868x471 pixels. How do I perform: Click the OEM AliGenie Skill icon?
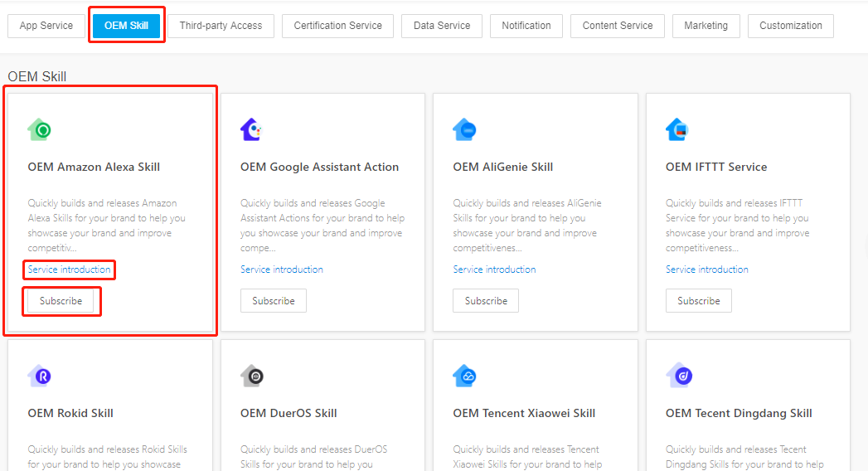tap(464, 129)
